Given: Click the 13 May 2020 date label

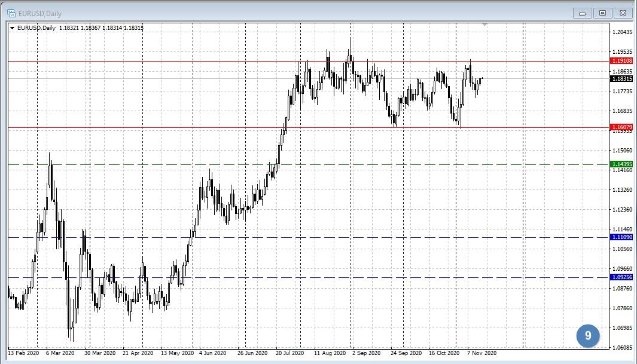Looking at the screenshot, I should (177, 353).
